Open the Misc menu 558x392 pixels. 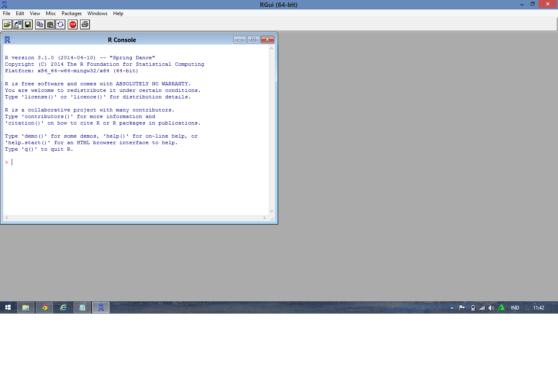(51, 13)
